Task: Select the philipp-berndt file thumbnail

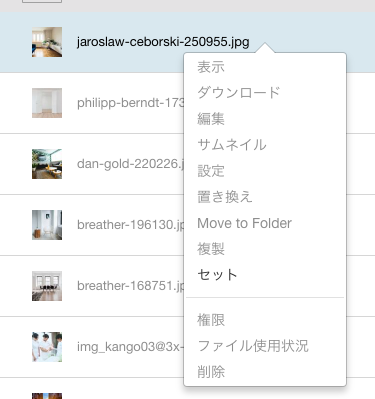Action: 47,103
